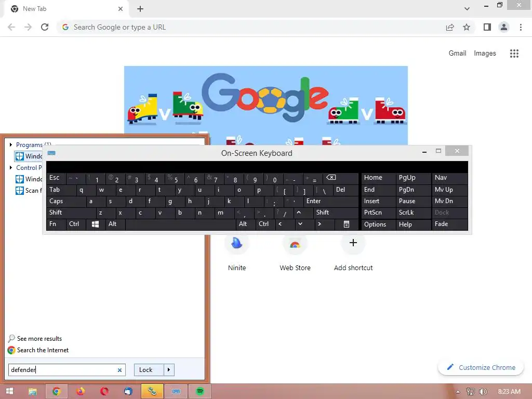Click the Nav key on keyboard
The image size is (532, 399).
tap(450, 178)
